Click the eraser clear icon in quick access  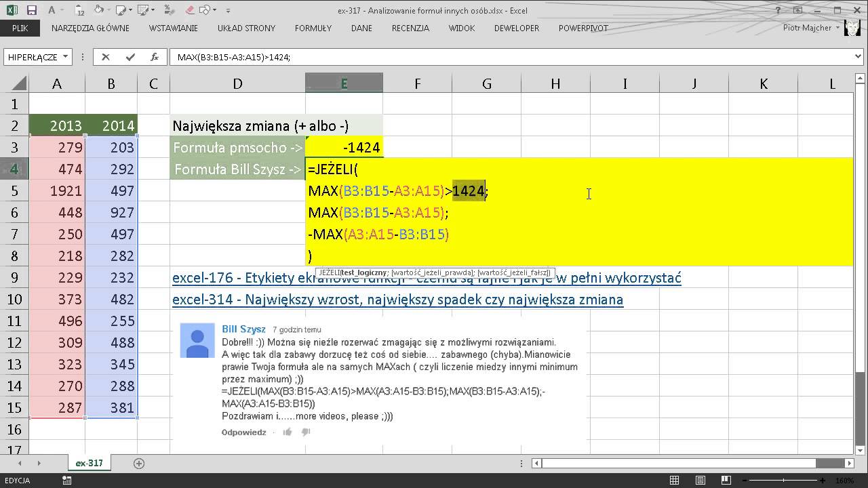pyautogui.click(x=190, y=10)
